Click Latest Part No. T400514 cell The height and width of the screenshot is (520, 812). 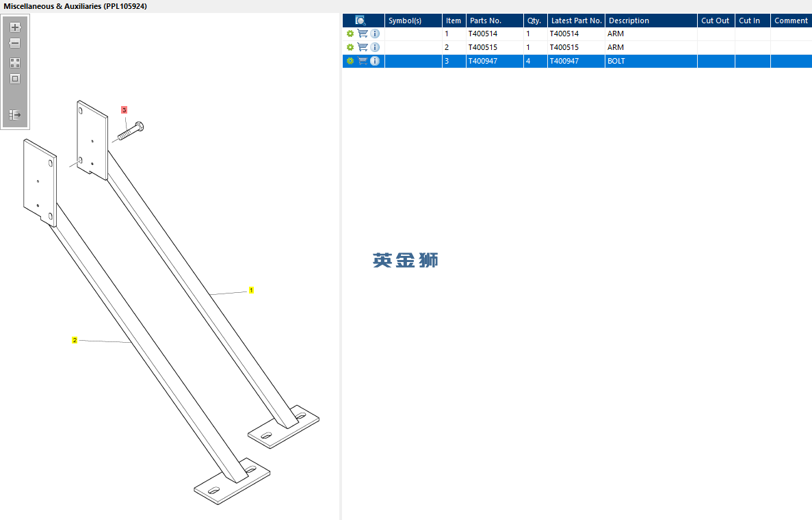coord(577,34)
